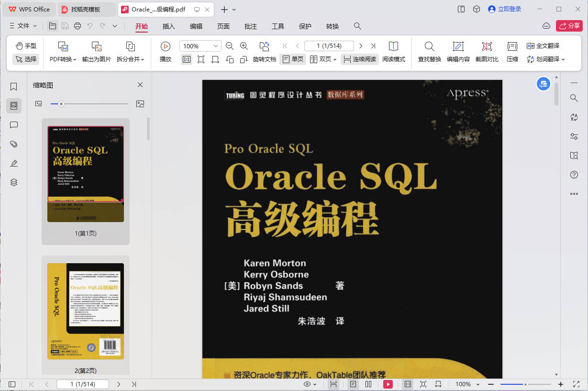Switch to the Insert tab (插入)

[x=169, y=26]
